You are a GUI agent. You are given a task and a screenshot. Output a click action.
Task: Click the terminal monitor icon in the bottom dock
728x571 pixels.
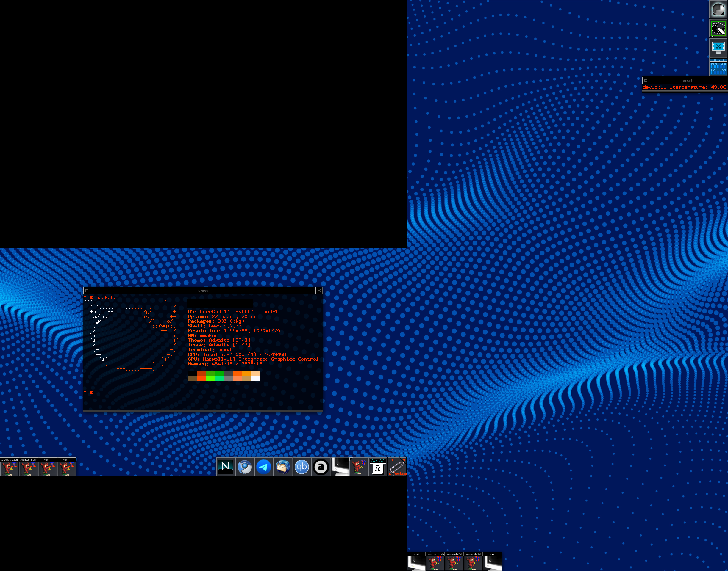[340, 466]
